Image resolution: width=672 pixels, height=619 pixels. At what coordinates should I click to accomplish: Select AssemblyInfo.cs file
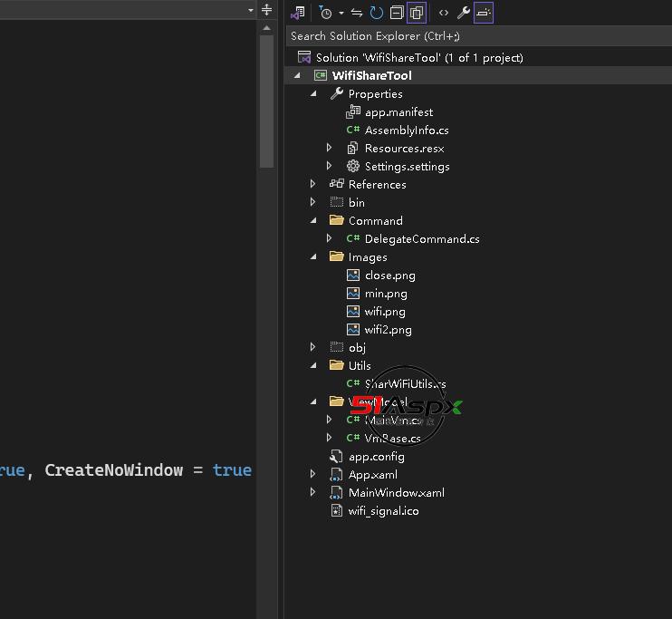click(x=407, y=130)
